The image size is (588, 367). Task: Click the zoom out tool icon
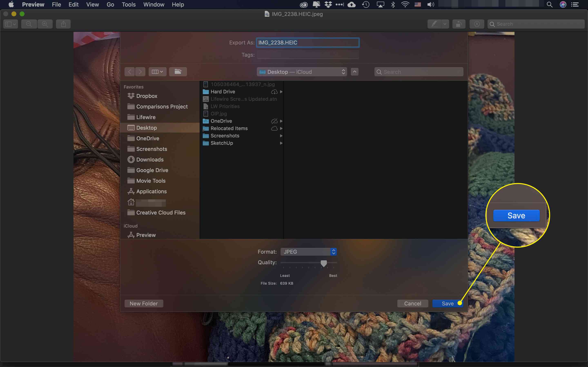tap(28, 24)
